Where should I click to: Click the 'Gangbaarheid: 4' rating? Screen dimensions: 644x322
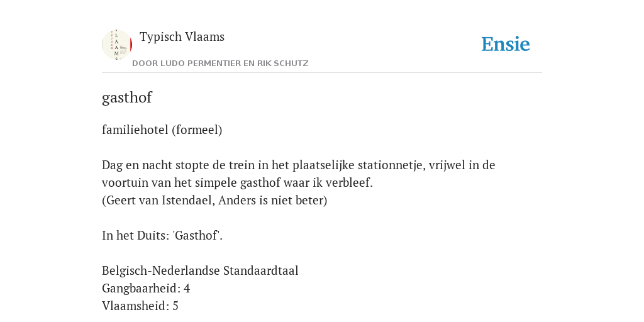[x=146, y=288]
